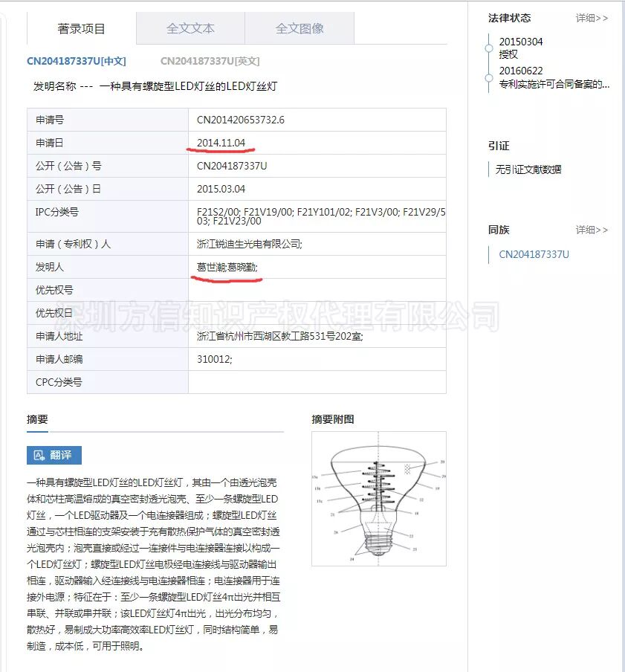
Task: Click the abstract paragraph text
Action: (153, 564)
